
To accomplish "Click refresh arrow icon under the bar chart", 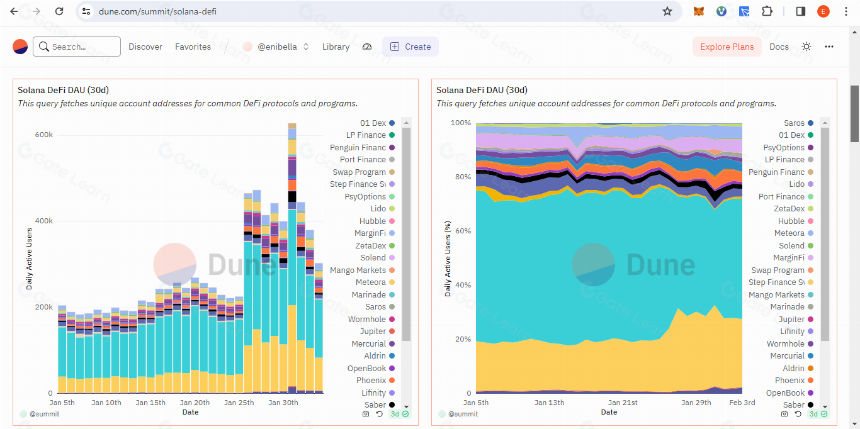I will tap(379, 414).
